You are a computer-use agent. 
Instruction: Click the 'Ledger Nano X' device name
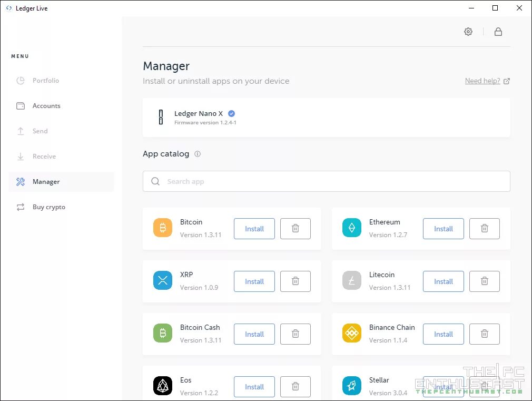pyautogui.click(x=199, y=113)
